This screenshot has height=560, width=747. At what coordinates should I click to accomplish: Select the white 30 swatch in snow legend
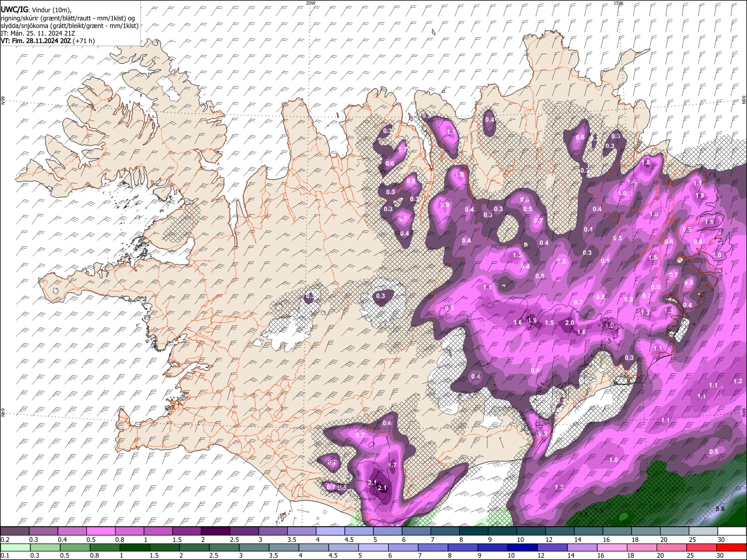point(732,531)
